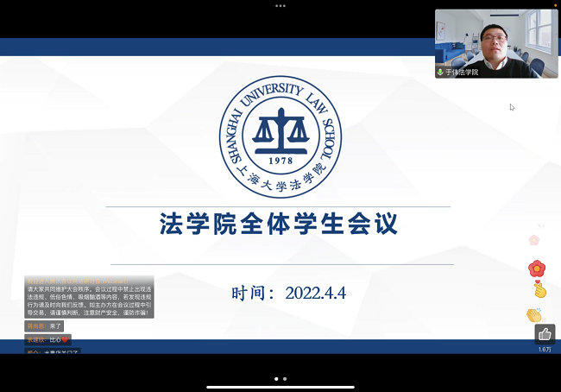This screenshot has height=392, width=561.
Task: Tap the clapping hands reaction emoji
Action: [534, 315]
